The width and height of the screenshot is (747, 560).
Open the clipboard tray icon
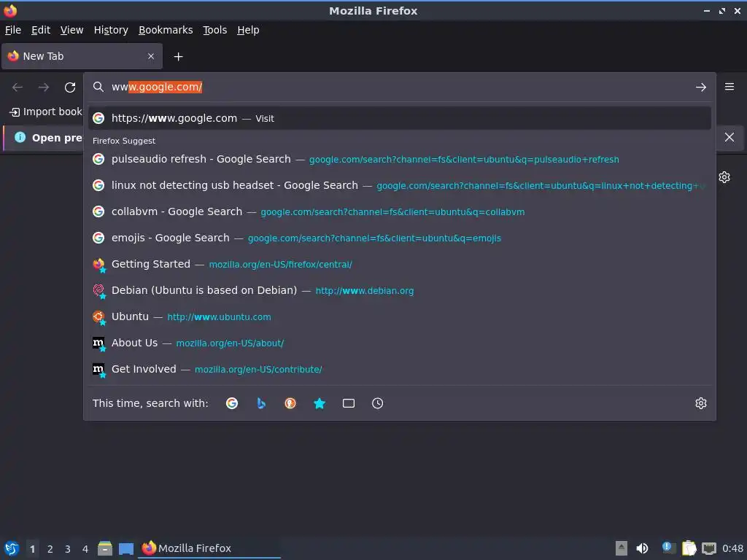[x=689, y=548]
